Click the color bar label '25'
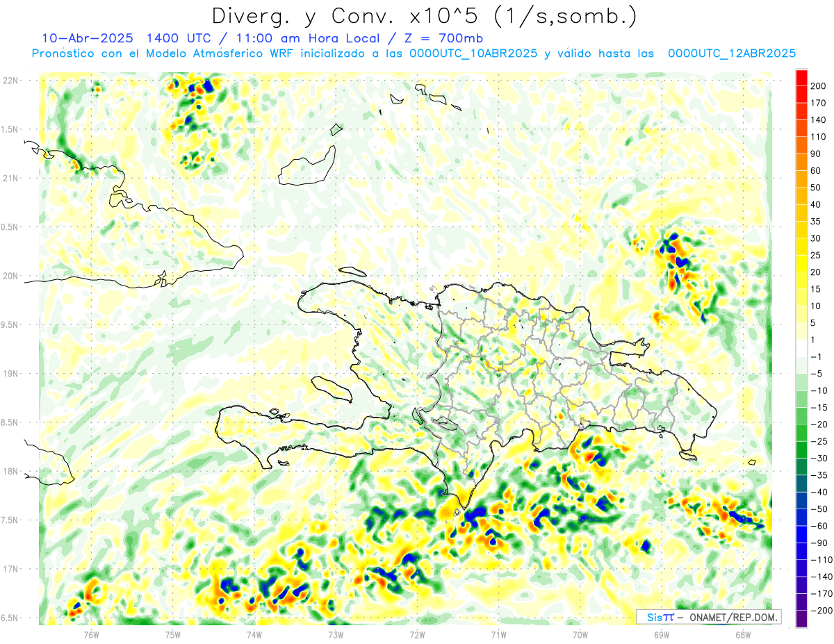 (816, 255)
